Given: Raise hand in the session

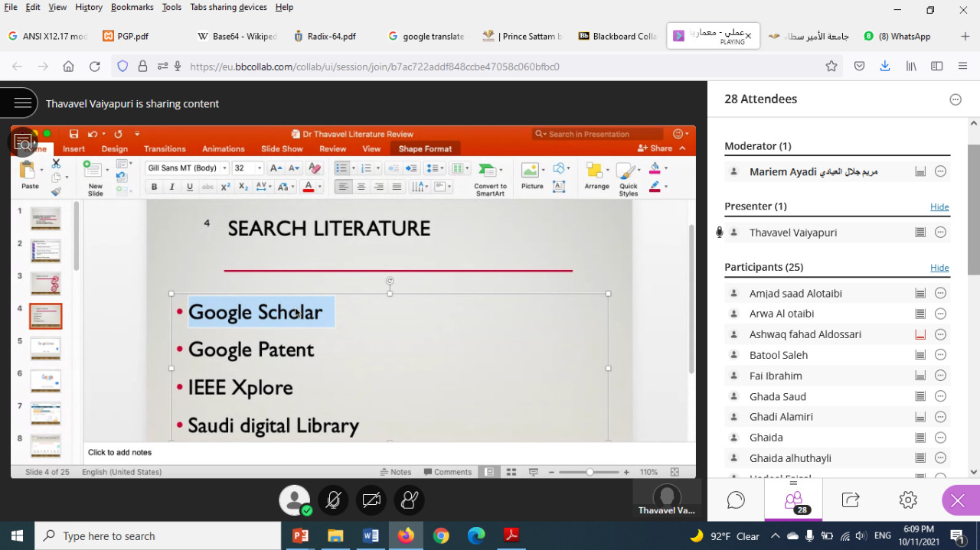Looking at the screenshot, I should click(410, 500).
